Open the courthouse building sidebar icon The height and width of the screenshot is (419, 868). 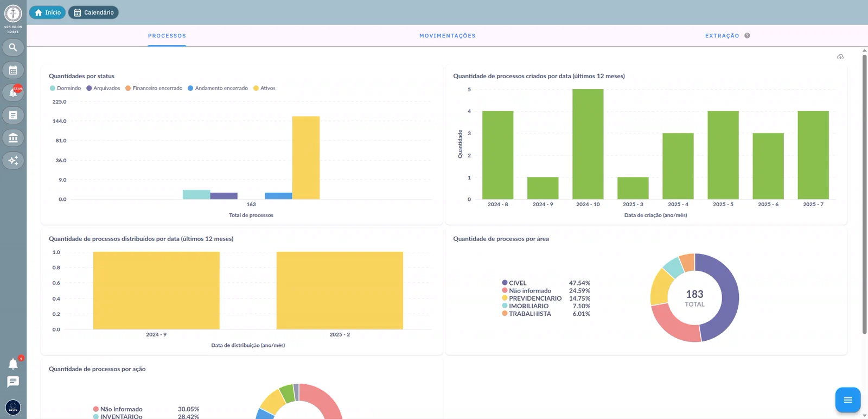pos(13,138)
